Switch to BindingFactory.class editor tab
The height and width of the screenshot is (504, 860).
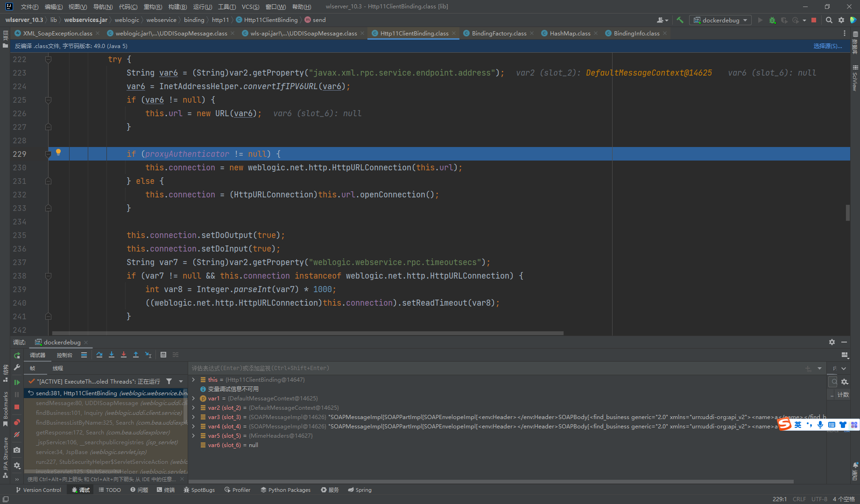tap(499, 33)
